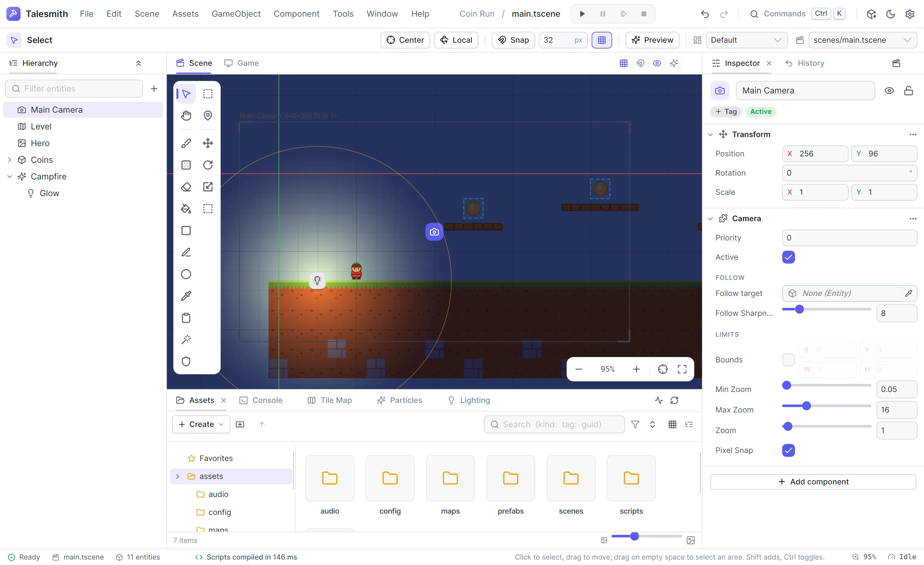The width and height of the screenshot is (924, 565).
Task: Click the Preview button
Action: coord(652,40)
